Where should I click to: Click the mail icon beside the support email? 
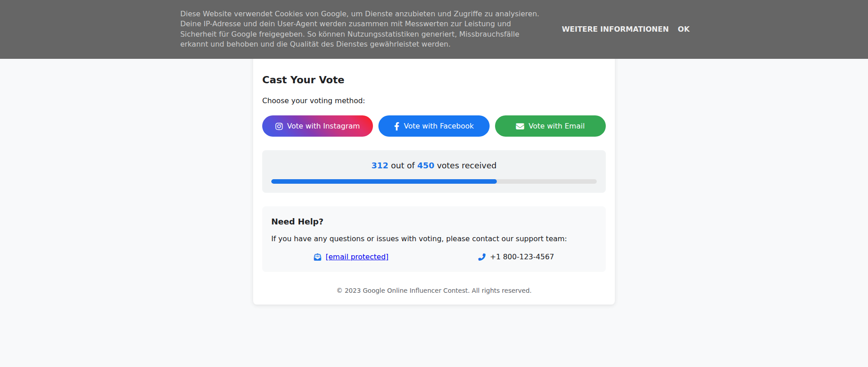pos(317,257)
